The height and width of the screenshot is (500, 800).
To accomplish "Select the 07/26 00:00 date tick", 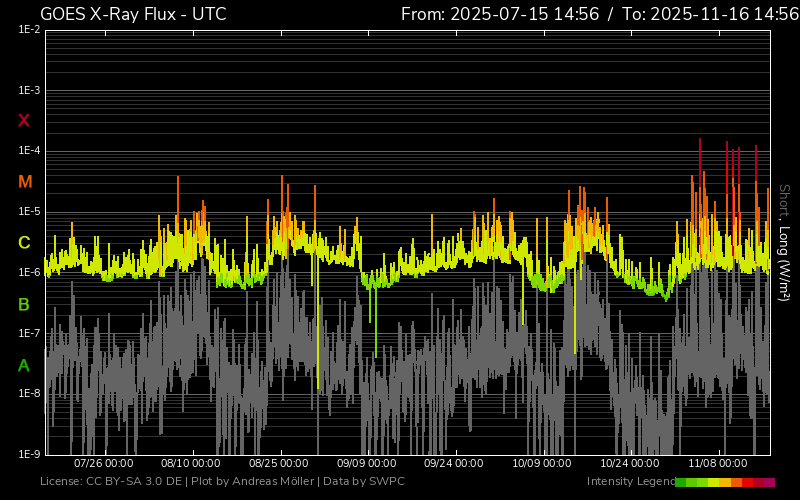I will tap(104, 464).
